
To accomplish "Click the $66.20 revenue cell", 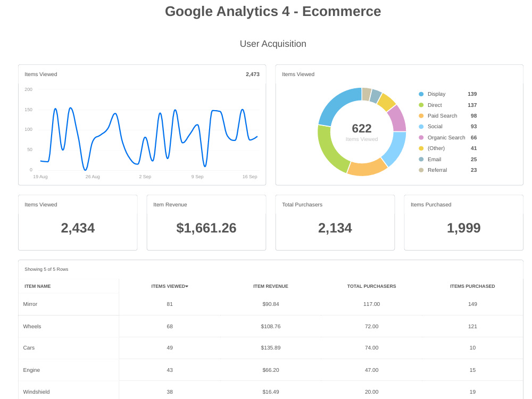I will (x=271, y=370).
